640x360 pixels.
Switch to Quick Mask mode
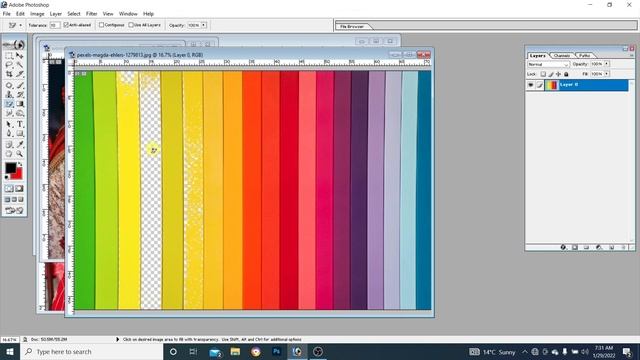19,189
